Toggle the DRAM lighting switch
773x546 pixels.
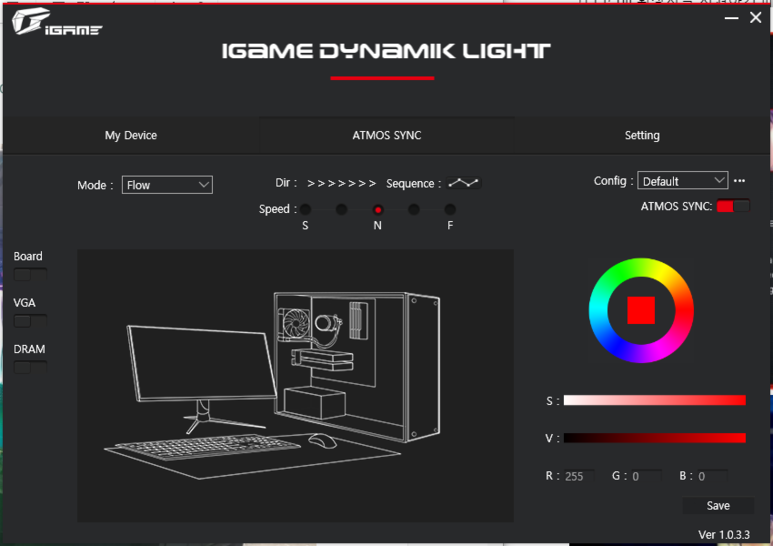[x=30, y=368]
